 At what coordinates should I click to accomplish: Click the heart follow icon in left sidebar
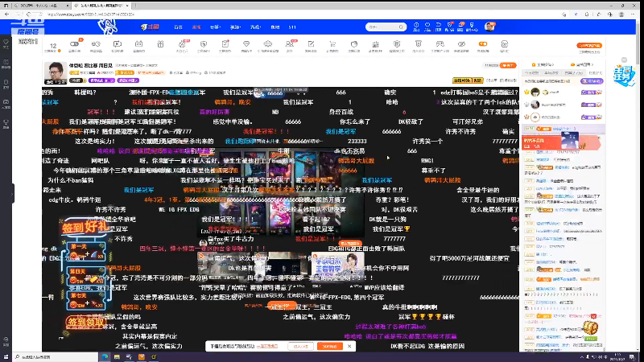6,43
